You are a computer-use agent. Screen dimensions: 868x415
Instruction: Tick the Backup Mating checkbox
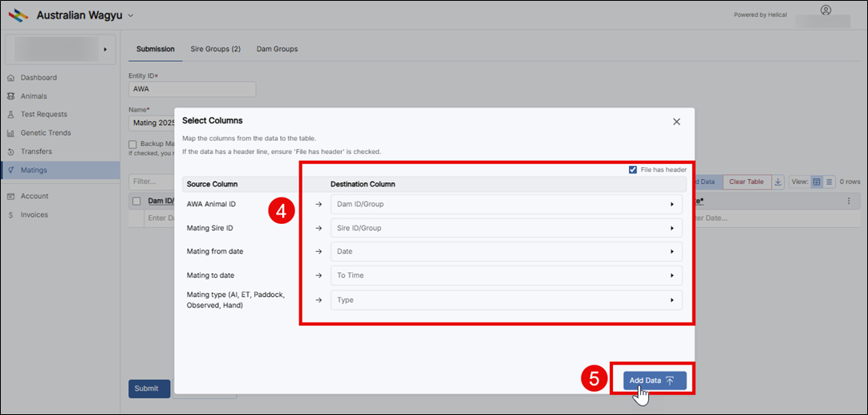click(x=132, y=144)
